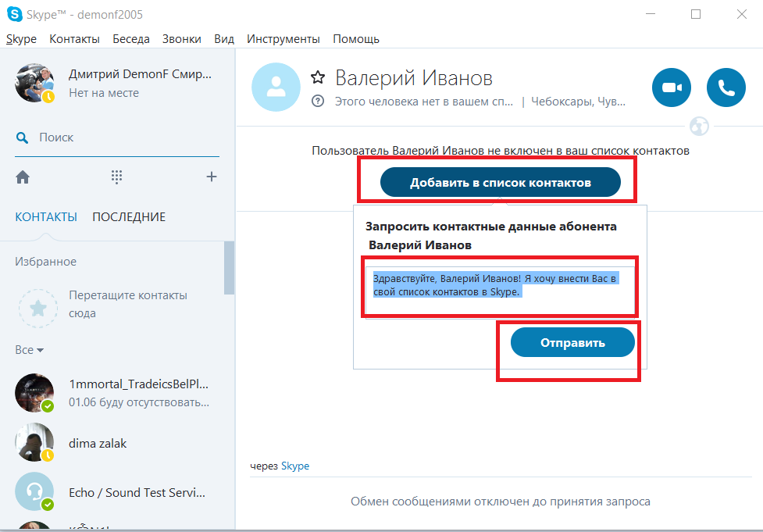Select the dima zalak contact

pos(98,443)
